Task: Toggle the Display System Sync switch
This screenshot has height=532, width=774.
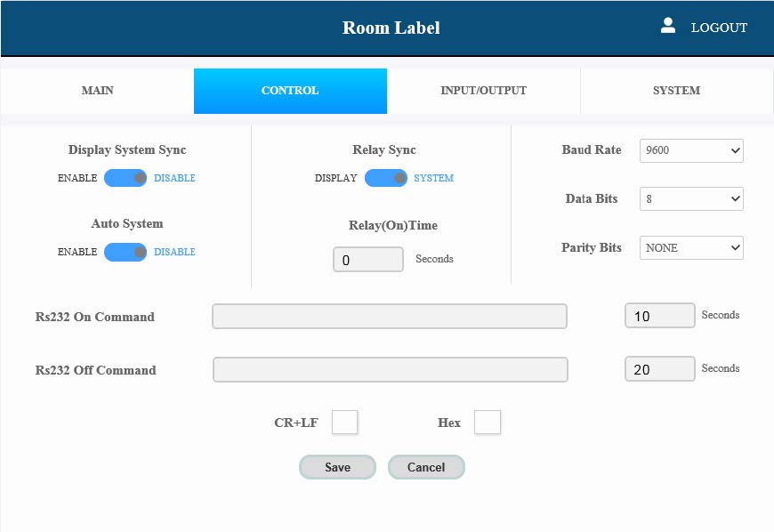Action: tap(125, 178)
